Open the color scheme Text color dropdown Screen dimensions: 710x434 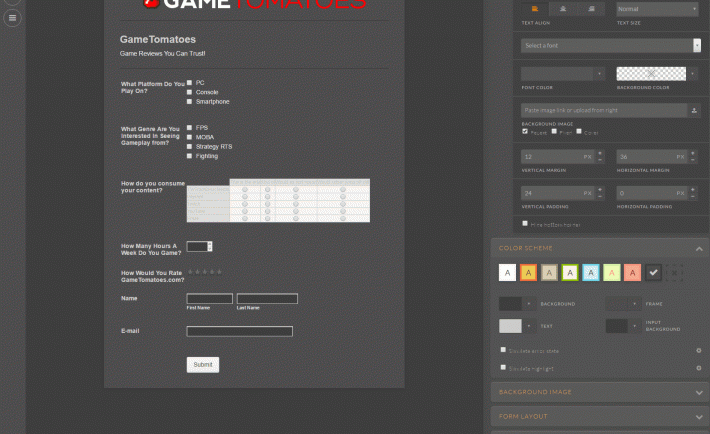(x=528, y=326)
